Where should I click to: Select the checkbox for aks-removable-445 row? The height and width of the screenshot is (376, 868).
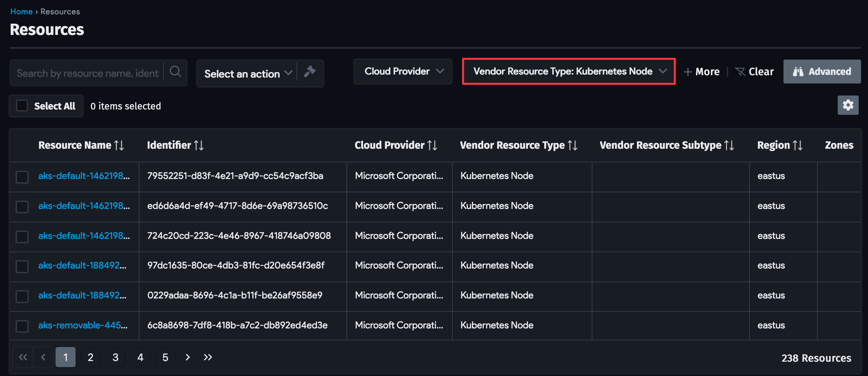point(22,326)
